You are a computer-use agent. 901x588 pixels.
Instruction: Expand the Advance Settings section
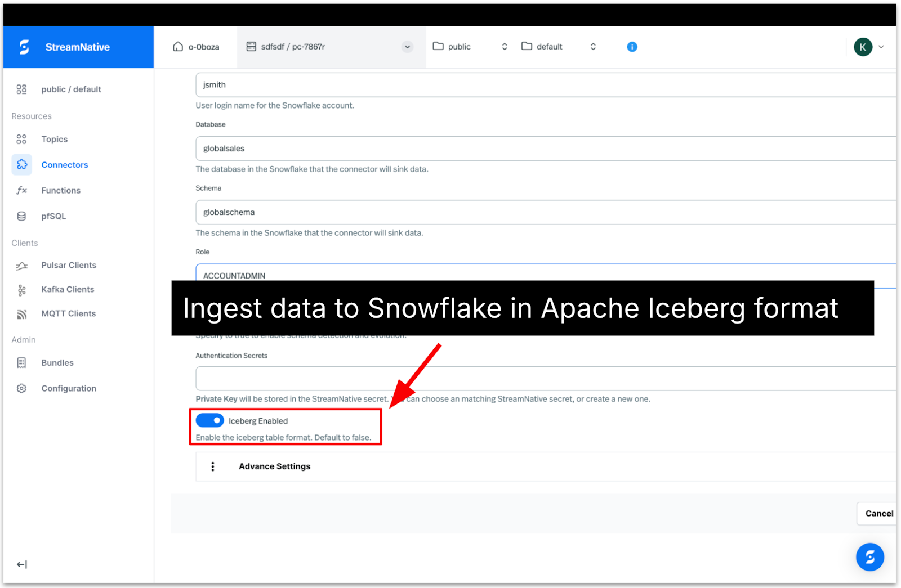point(274,466)
